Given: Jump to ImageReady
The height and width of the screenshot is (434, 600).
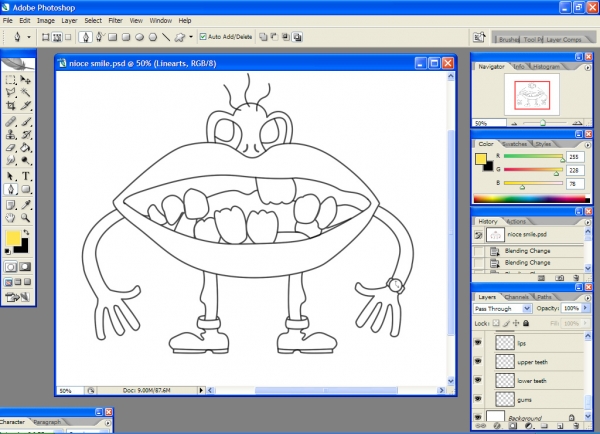Looking at the screenshot, I should 18,297.
